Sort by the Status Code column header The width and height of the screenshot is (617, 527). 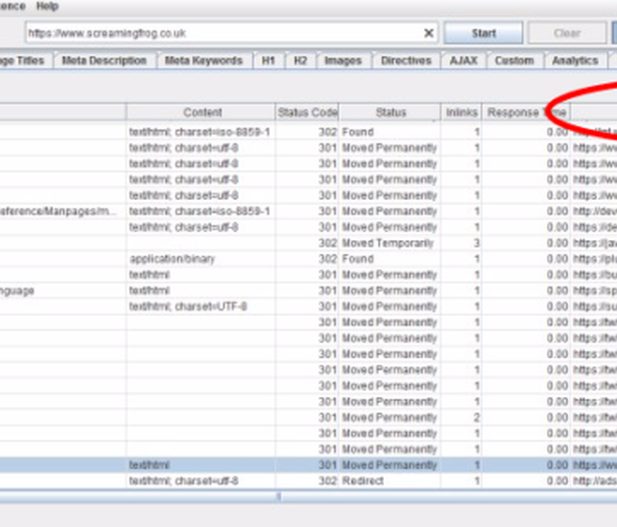[x=307, y=112]
